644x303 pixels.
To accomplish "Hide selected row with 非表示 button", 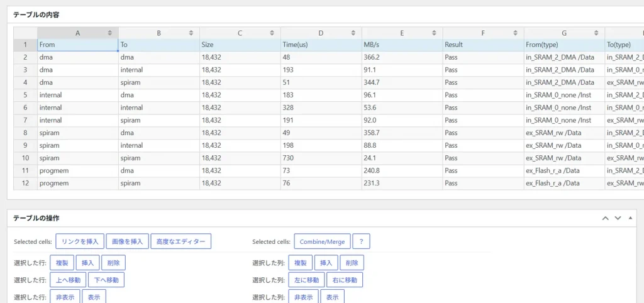I will point(65,297).
